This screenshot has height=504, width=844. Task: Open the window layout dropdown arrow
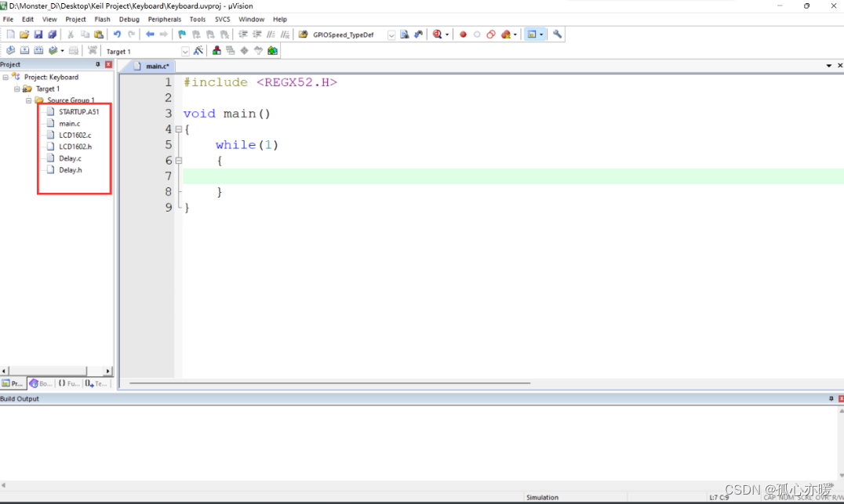pos(541,35)
